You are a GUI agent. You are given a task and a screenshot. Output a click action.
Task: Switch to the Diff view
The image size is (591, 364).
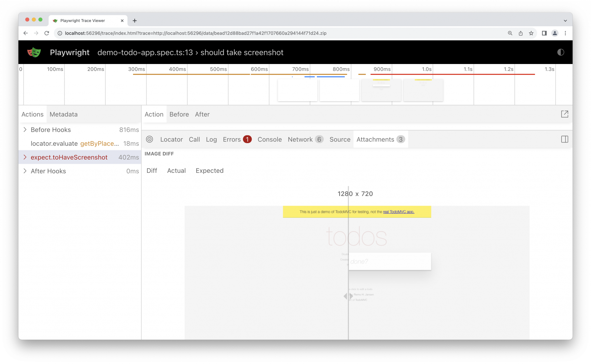click(152, 170)
